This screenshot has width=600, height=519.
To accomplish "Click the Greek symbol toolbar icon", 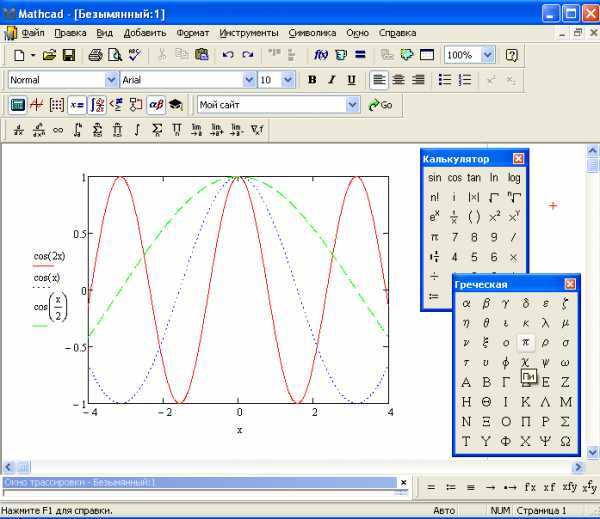I will click(x=156, y=104).
